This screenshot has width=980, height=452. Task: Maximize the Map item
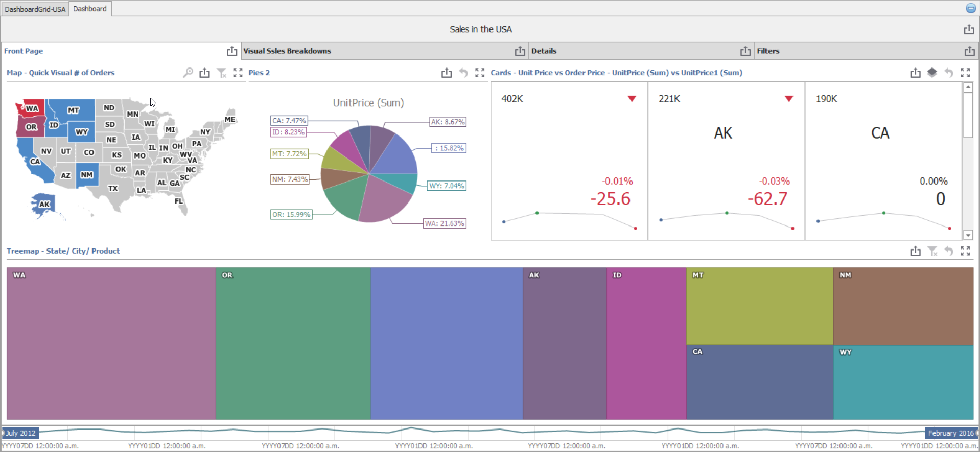coord(238,73)
